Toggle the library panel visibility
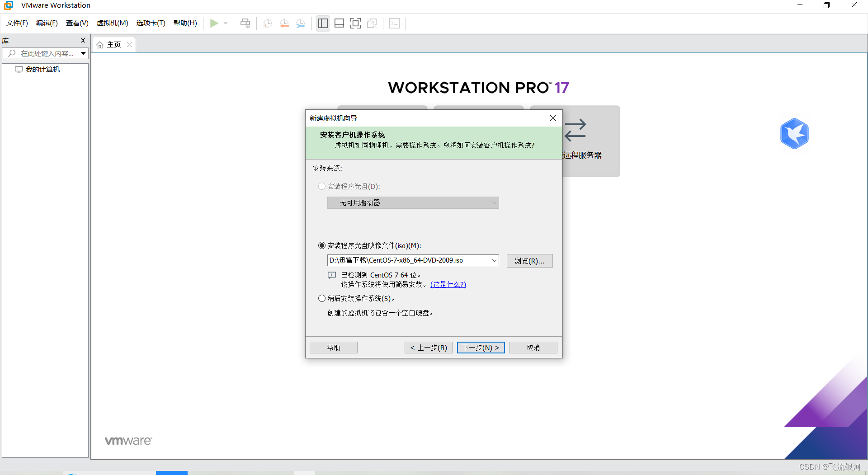Viewport: 868px width, 475px height. click(x=323, y=23)
